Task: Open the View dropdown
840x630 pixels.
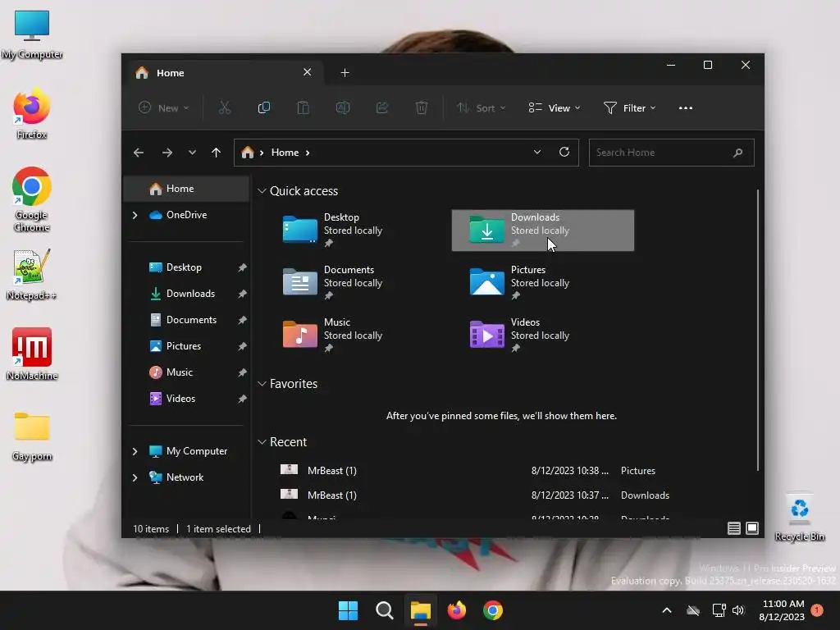Action: pos(555,107)
